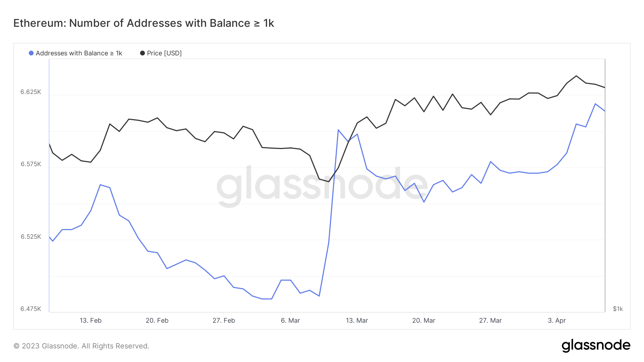The image size is (644, 362).
Task: Click the glassnode logo in the bottom right
Action: click(x=596, y=346)
